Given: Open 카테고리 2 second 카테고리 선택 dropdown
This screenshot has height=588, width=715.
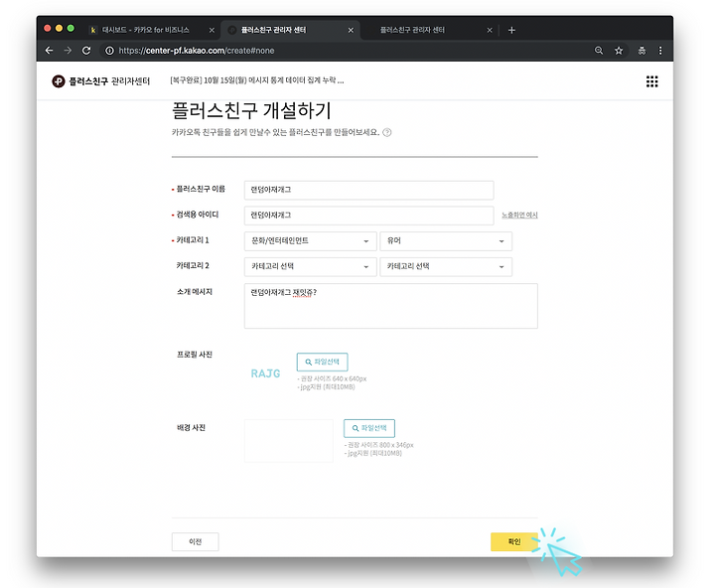Looking at the screenshot, I should [446, 266].
